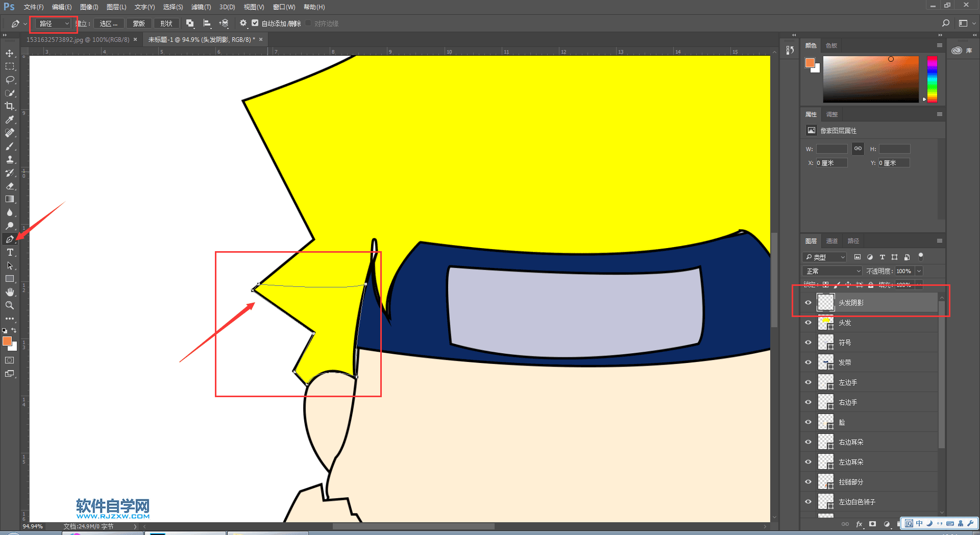Screen dimensions: 980x535
Task: Select the Pen tool in toolbar
Action: pos(10,239)
